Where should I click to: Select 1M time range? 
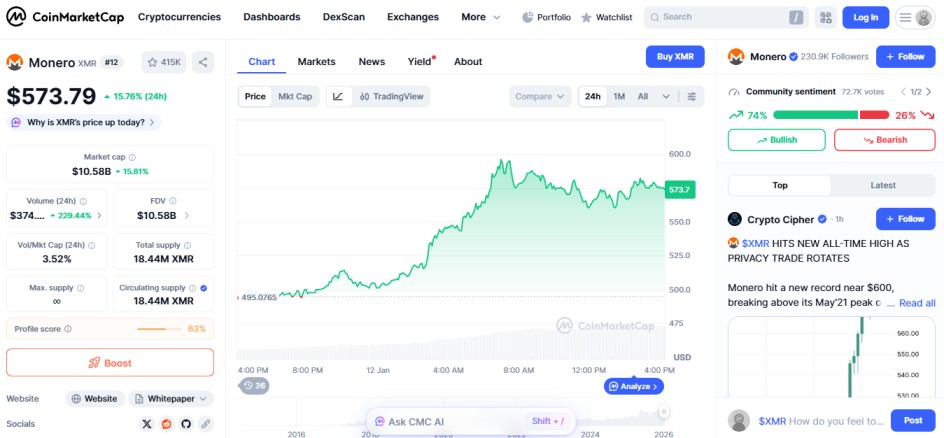pyautogui.click(x=619, y=96)
